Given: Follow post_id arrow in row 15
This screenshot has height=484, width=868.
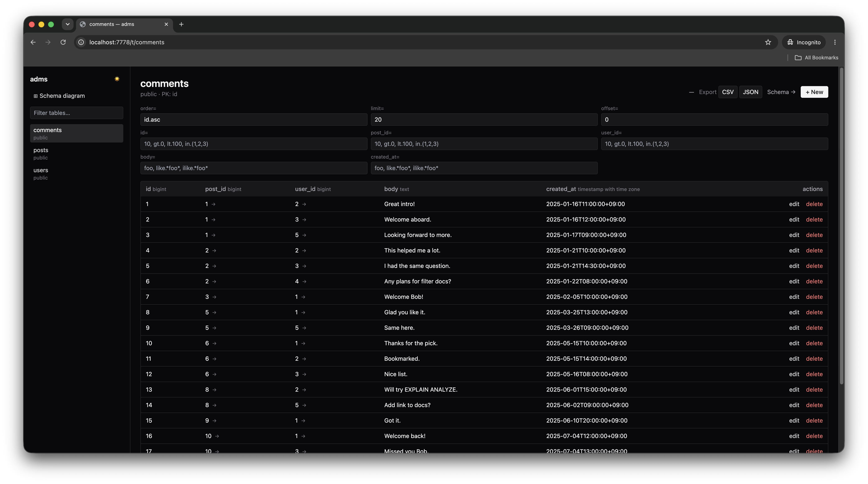Looking at the screenshot, I should (214, 421).
